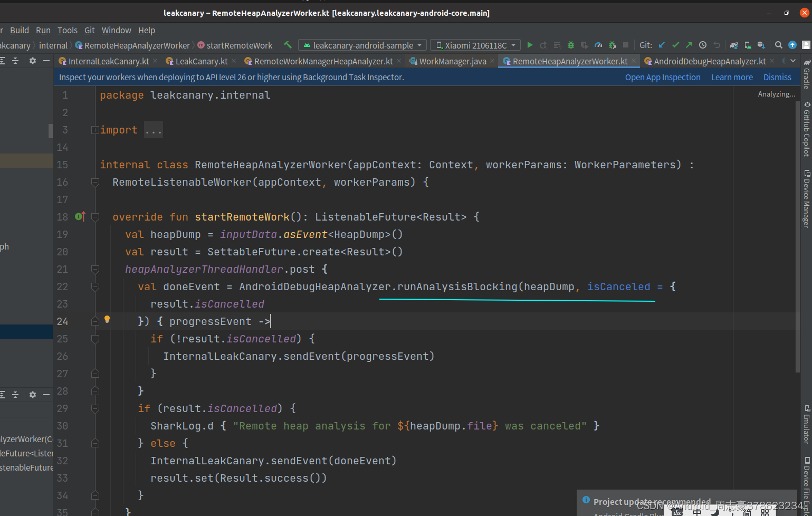The width and height of the screenshot is (812, 516).
Task: Build project with green hammer icon
Action: coord(288,45)
